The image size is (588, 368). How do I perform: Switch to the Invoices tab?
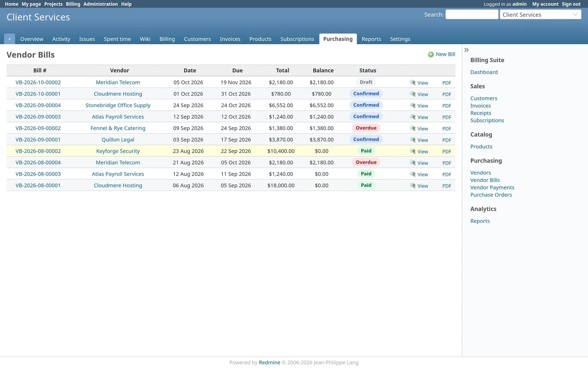coord(230,39)
